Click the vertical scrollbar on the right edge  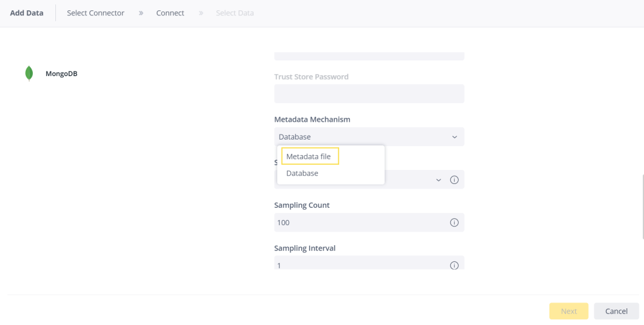[x=643, y=206]
